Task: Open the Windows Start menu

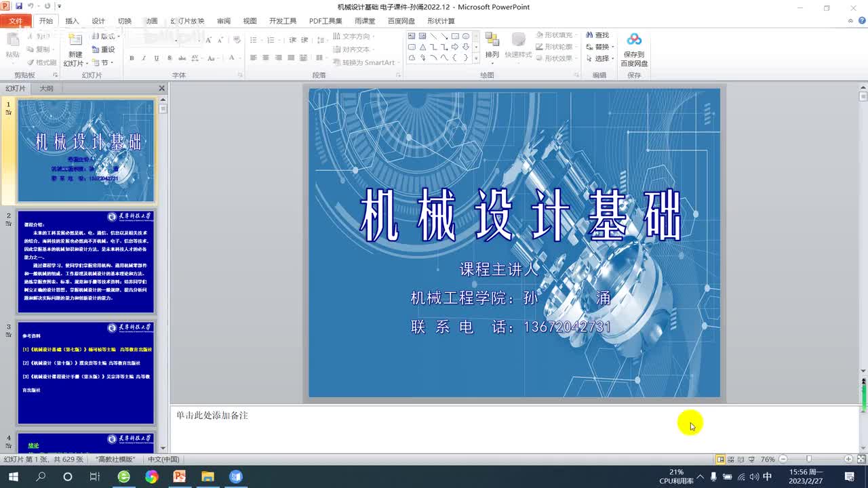Action: (14, 476)
